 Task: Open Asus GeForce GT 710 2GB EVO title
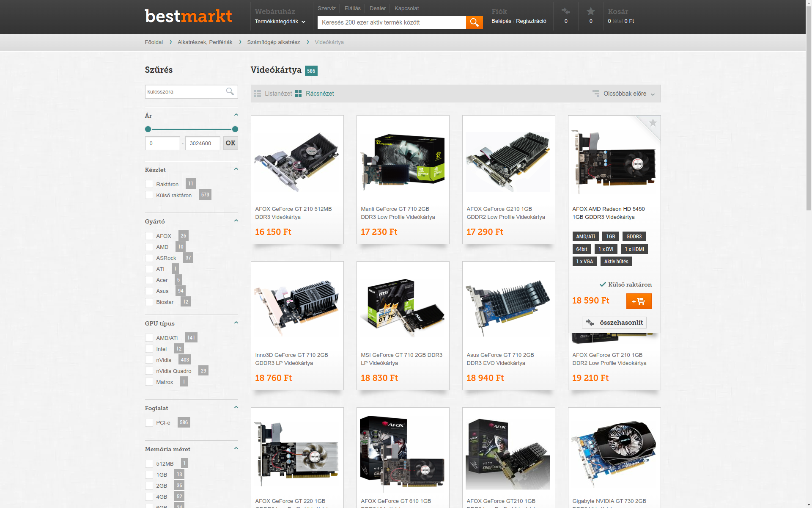click(500, 359)
